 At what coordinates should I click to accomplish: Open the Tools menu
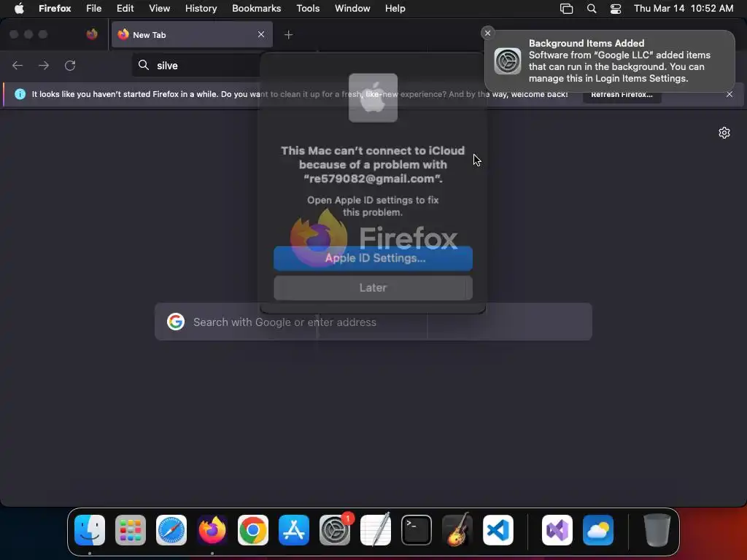click(x=308, y=9)
